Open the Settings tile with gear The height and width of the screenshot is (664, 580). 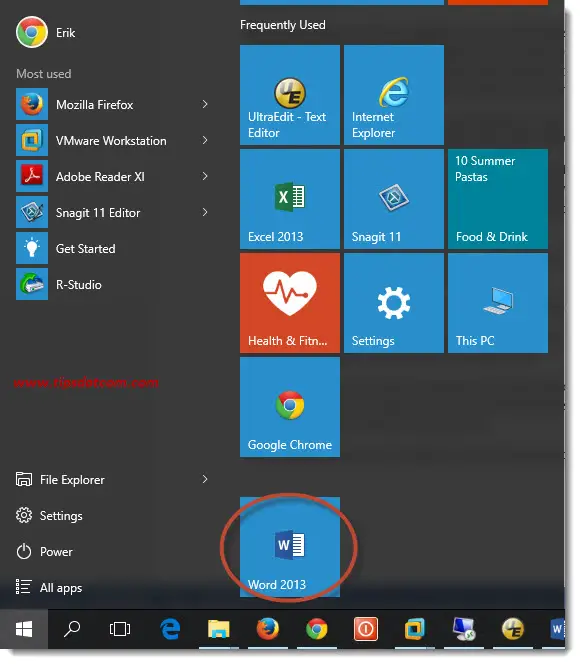394,303
